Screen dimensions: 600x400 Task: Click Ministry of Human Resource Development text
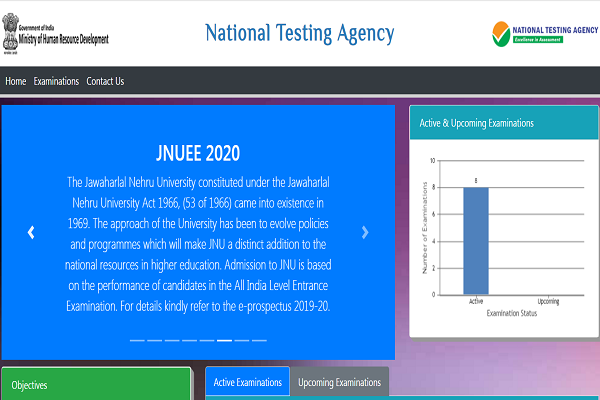(64, 39)
